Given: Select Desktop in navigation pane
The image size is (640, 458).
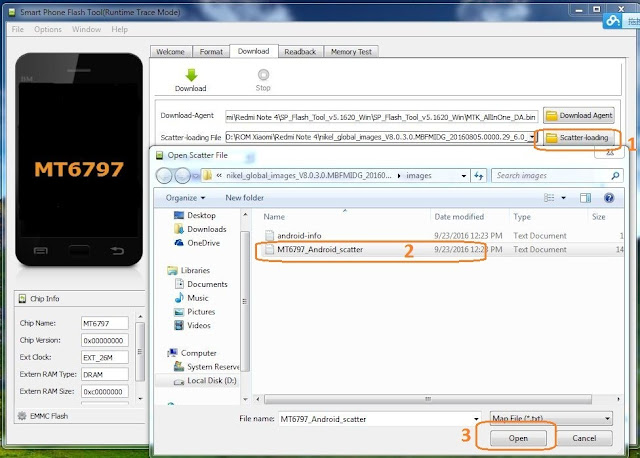Looking at the screenshot, I should point(195,215).
